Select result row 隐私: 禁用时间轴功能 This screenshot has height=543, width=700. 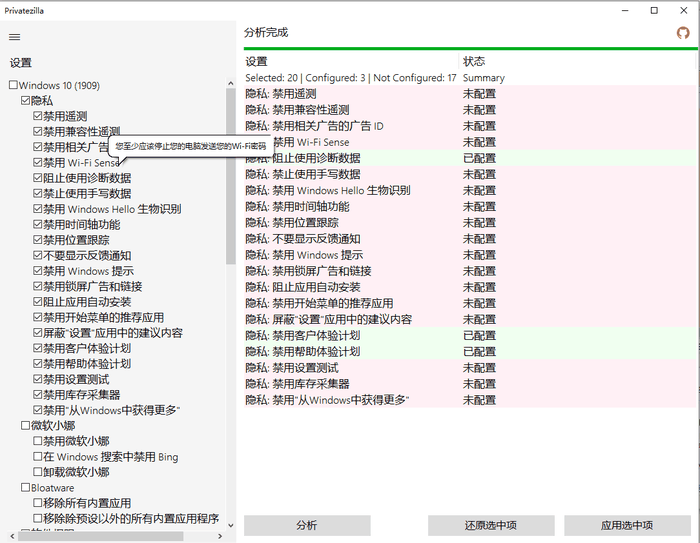(x=470, y=206)
